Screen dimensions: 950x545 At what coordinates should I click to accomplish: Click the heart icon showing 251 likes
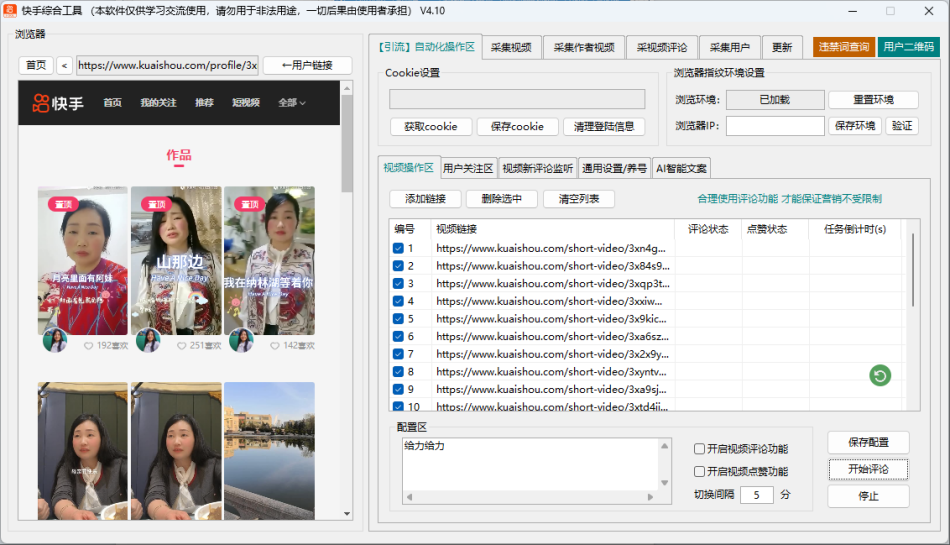tap(181, 345)
